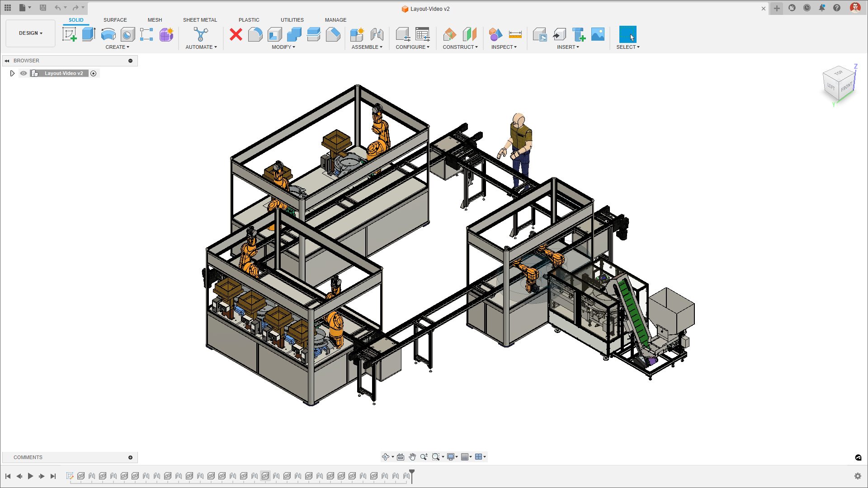Switch to the SHEET METAL tab

200,20
